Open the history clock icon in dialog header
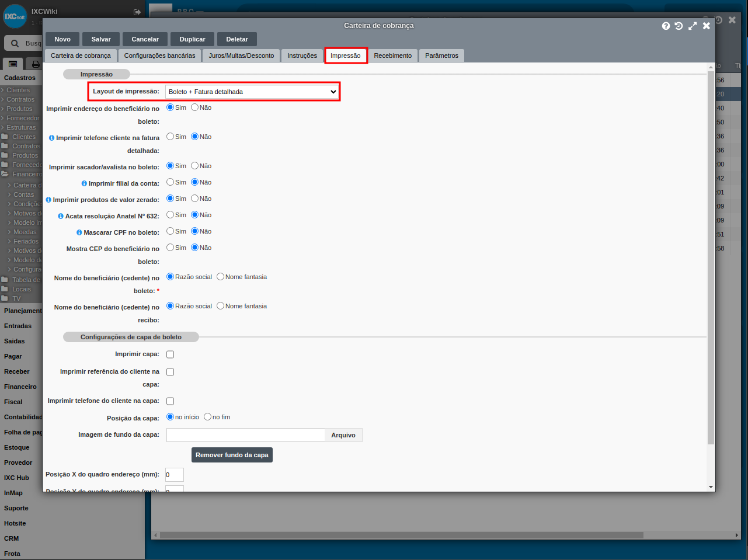The width and height of the screenshot is (748, 560). coord(679,26)
